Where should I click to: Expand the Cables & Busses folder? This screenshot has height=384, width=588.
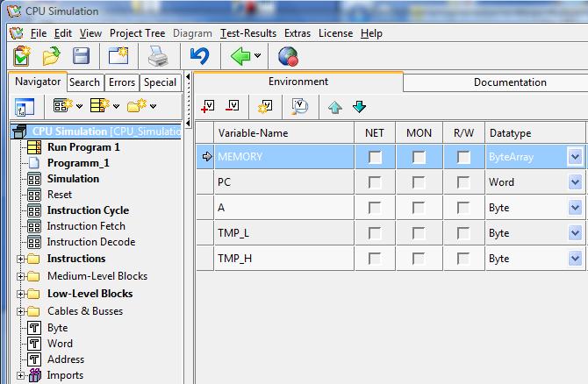[20, 311]
